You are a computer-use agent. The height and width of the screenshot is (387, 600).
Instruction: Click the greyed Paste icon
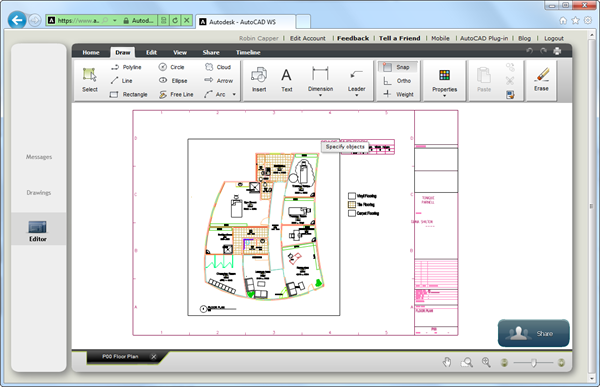pyautogui.click(x=484, y=80)
